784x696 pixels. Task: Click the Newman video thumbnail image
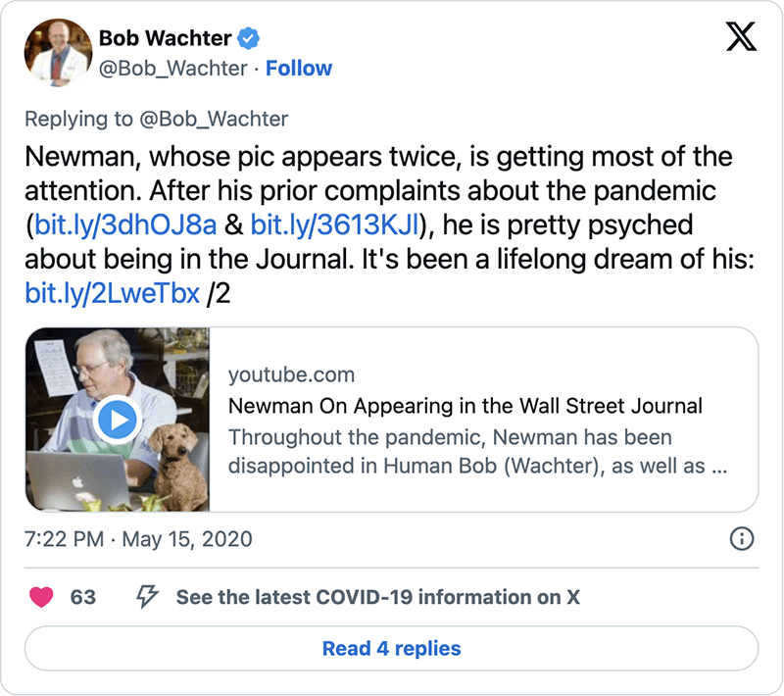(118, 419)
